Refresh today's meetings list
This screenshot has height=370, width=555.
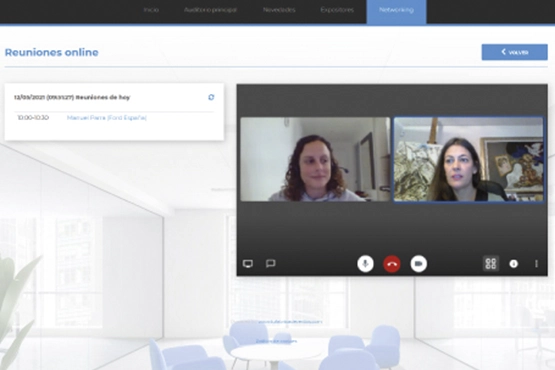point(211,97)
